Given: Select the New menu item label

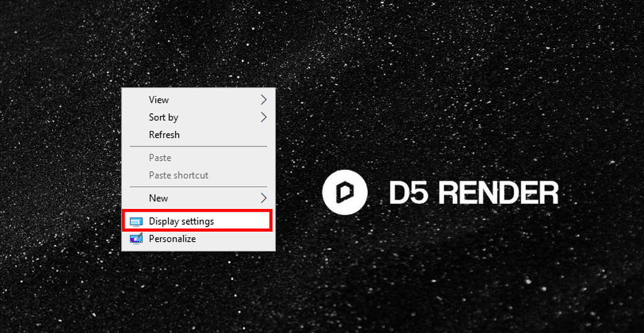Looking at the screenshot, I should pos(158,198).
